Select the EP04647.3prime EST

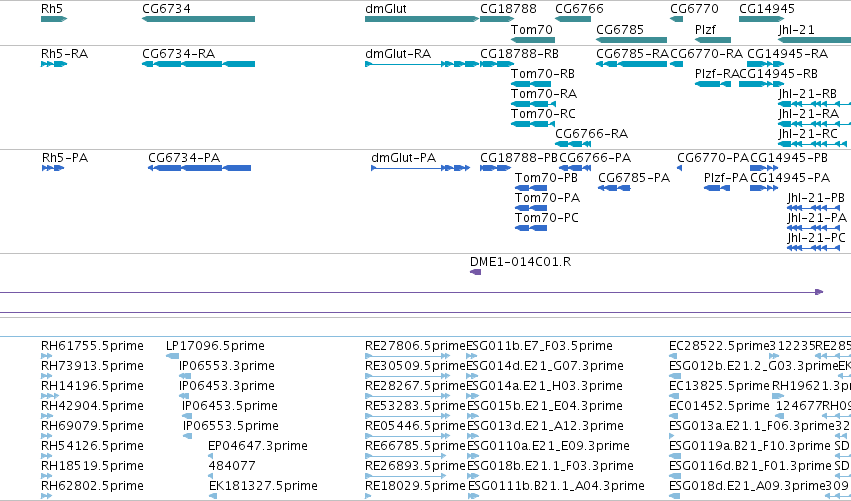[x=212, y=456]
